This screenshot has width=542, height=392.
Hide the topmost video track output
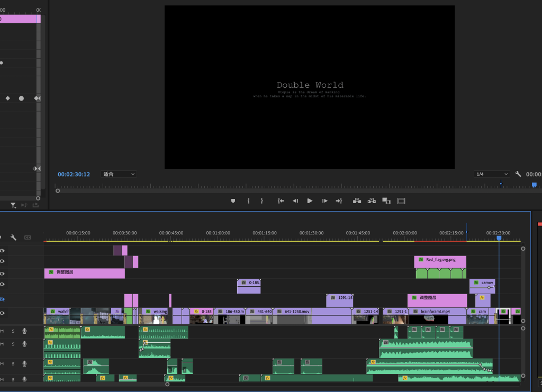pyautogui.click(x=2, y=250)
